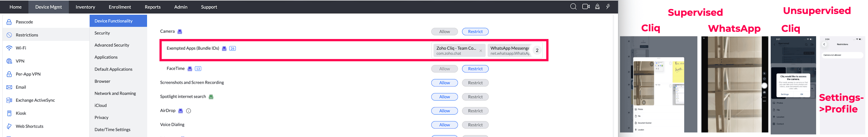Open the search icon in top bar
Screen dimensions: 868x137
[x=573, y=7]
